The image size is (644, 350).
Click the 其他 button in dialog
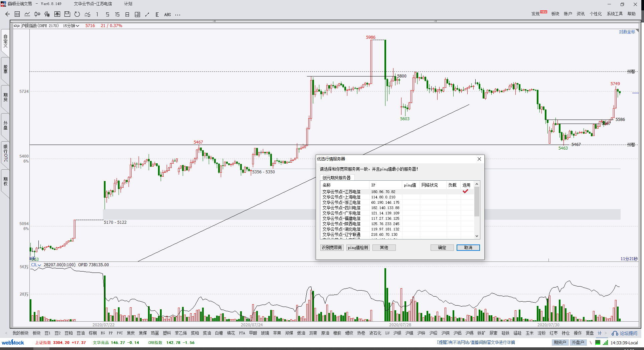coord(384,247)
